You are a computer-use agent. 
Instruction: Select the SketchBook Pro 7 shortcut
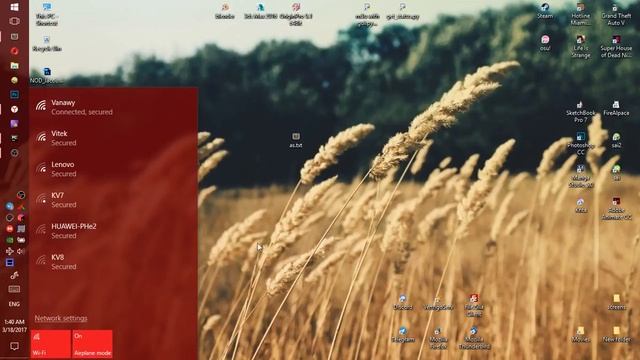[x=581, y=112]
